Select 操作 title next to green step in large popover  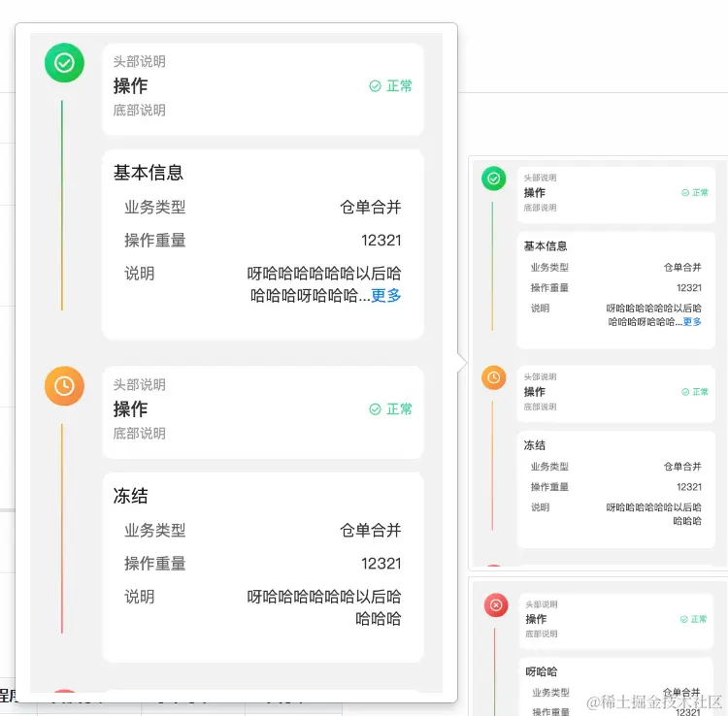130,85
